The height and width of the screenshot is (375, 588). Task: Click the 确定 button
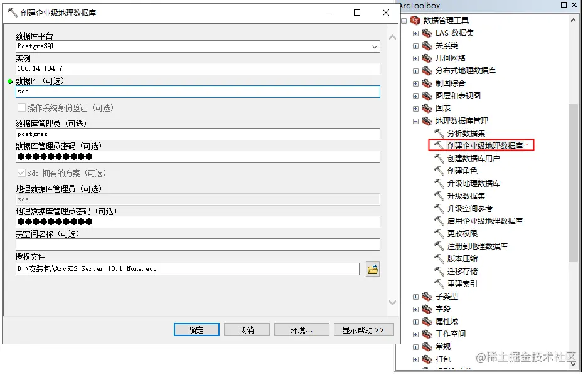[x=196, y=330]
